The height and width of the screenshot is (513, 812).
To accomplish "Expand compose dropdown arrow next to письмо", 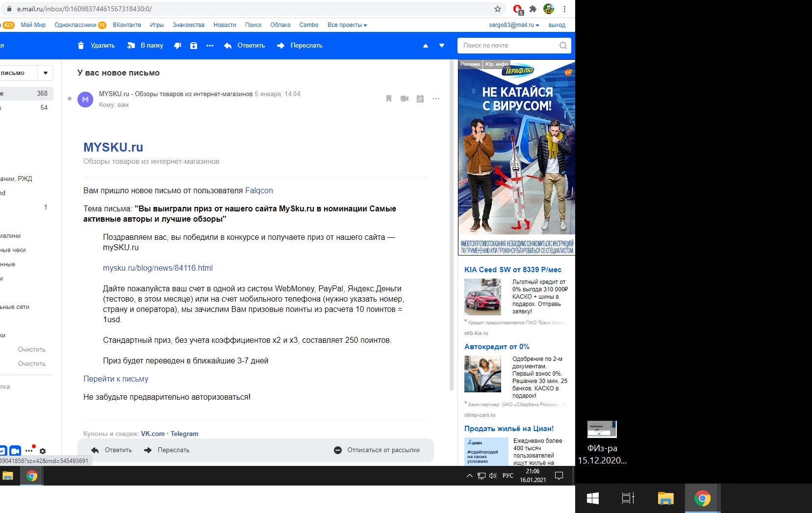I will click(46, 73).
